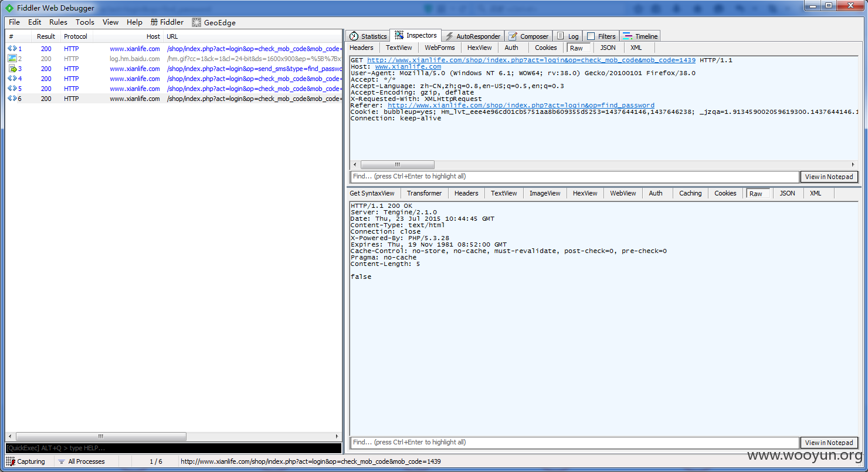
Task: Open the request XML tab
Action: click(x=636, y=48)
